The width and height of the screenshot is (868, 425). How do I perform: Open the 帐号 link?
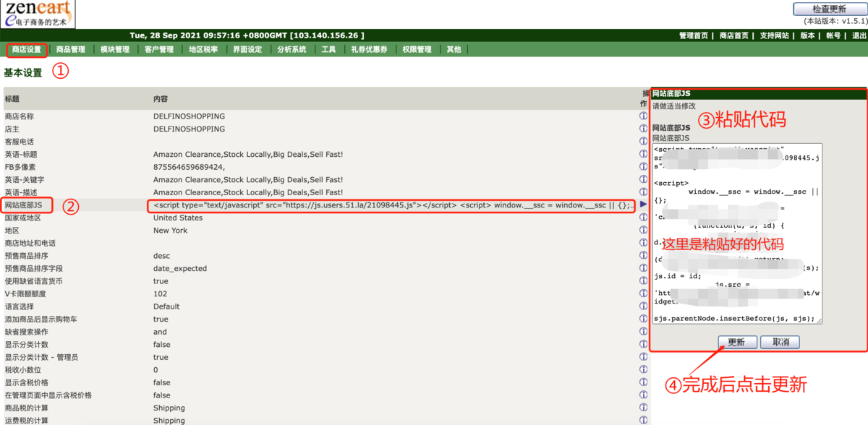point(833,35)
